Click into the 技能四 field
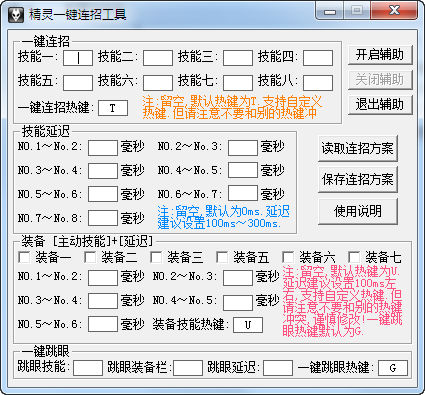This screenshot has width=425, height=395. tap(318, 58)
